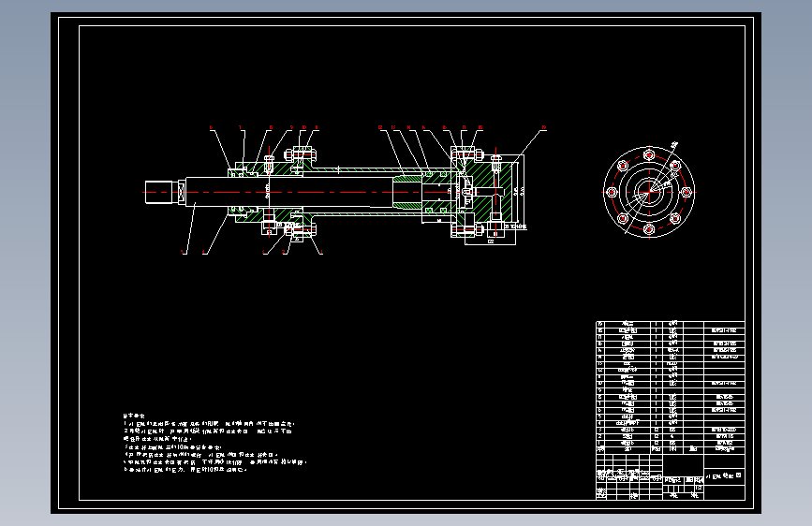Select the red callout number 9
Screen dimensions: 812x526
coord(291,127)
